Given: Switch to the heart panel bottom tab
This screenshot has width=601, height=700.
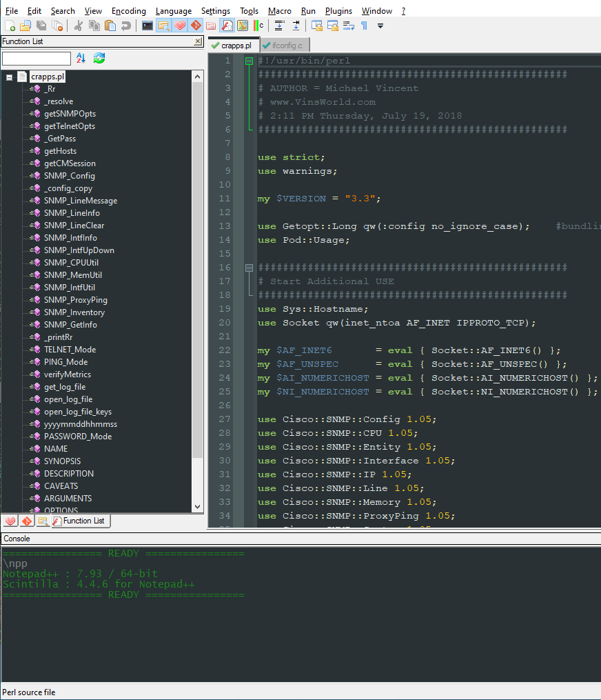Looking at the screenshot, I should coord(11,521).
